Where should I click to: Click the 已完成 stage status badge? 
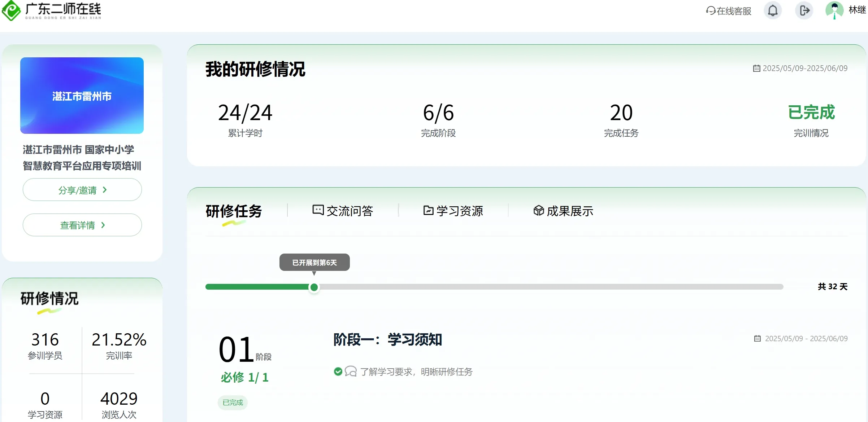point(233,403)
